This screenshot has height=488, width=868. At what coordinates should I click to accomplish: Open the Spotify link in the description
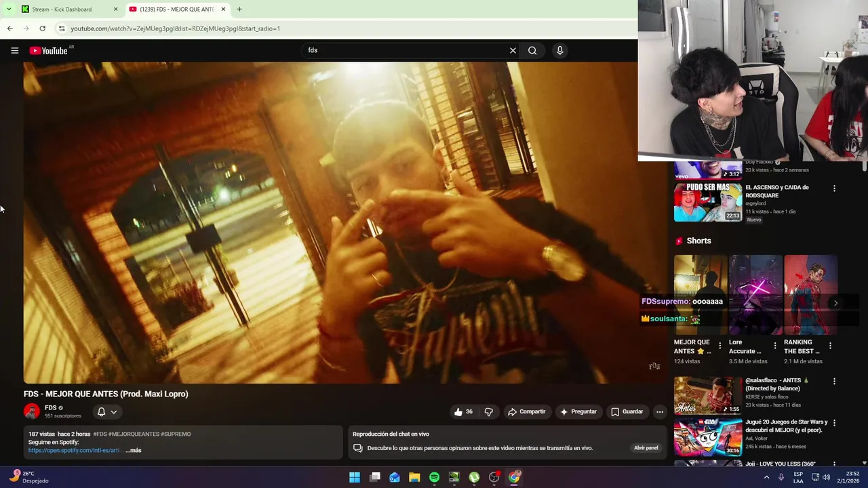click(75, 450)
